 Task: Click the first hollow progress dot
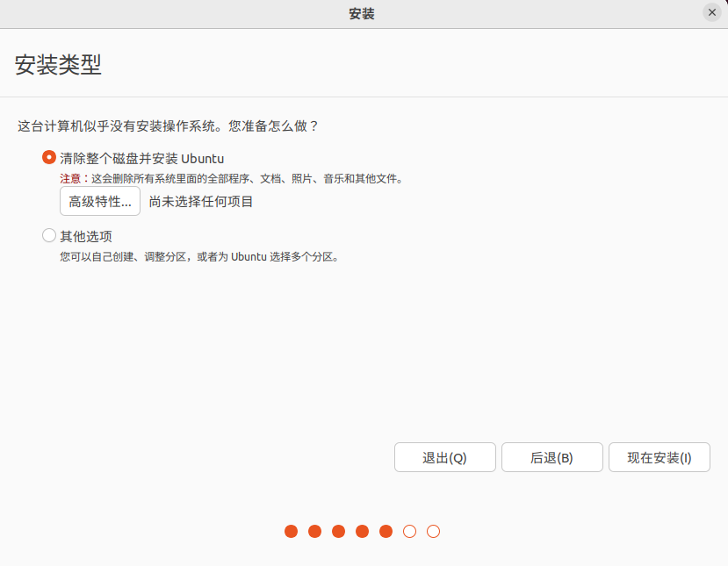[409, 531]
